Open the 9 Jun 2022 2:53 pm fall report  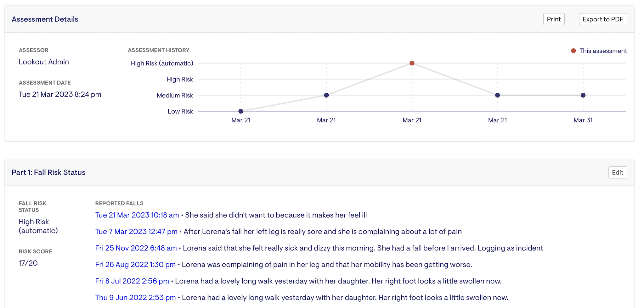(x=135, y=298)
